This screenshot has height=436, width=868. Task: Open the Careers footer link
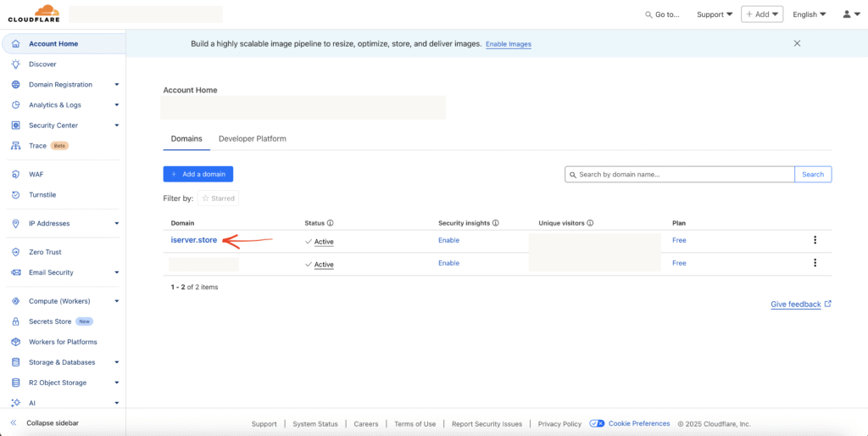click(x=366, y=424)
